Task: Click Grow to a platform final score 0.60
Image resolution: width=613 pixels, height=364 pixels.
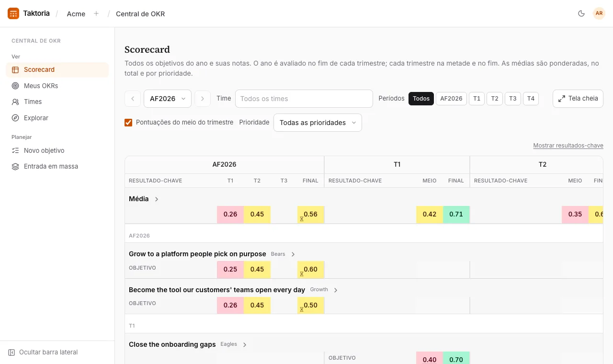Action: (311, 270)
